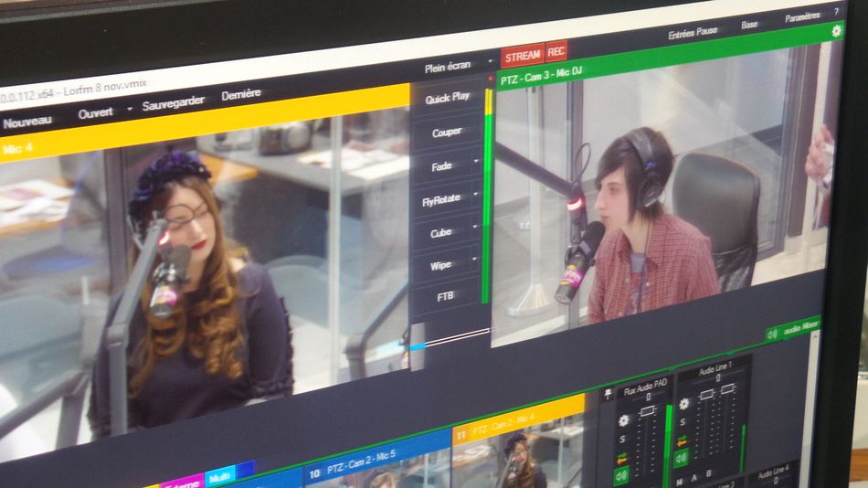Mute Audio Line 1 with its green speaker
Viewport: 868px width, 488px height.
tap(681, 458)
